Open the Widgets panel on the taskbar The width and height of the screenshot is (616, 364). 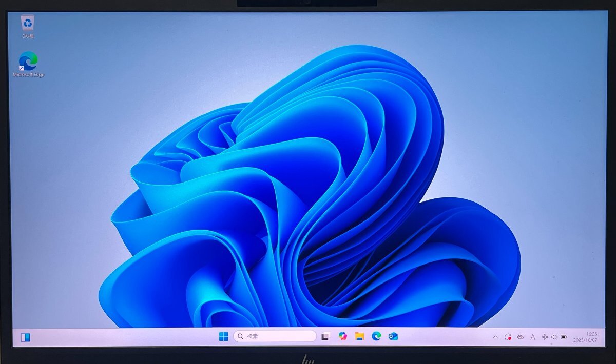point(25,337)
